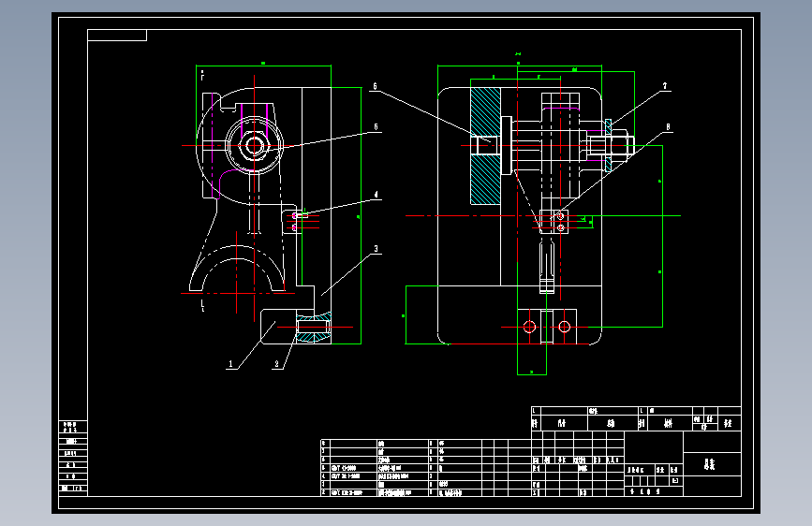Click the drawing name cell in title block

click(712, 464)
